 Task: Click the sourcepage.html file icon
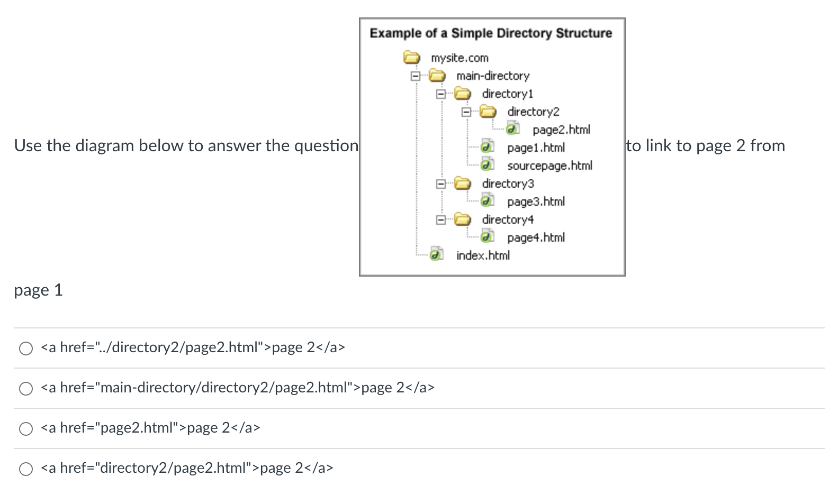486,165
